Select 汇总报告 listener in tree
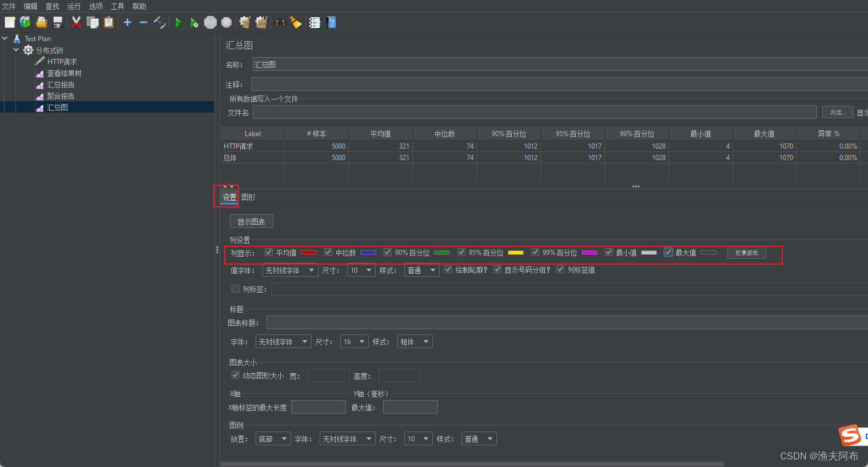This screenshot has width=868, height=467. coord(61,85)
